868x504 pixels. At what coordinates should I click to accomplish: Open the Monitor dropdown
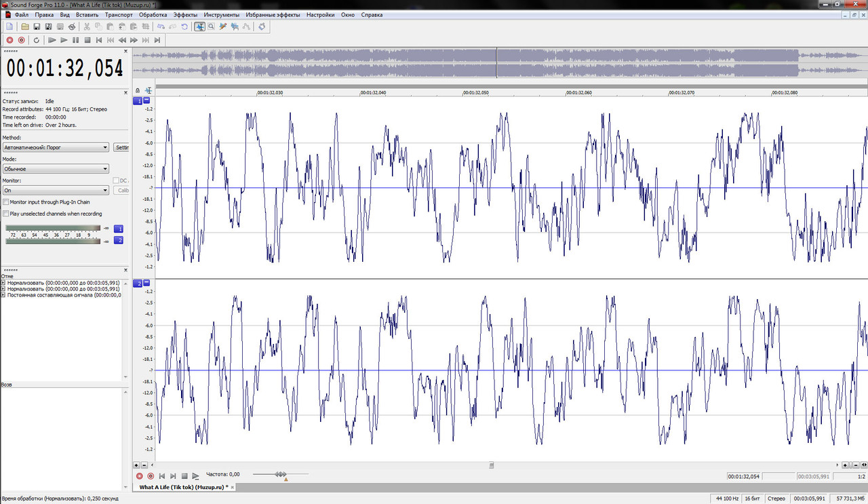pyautogui.click(x=56, y=191)
